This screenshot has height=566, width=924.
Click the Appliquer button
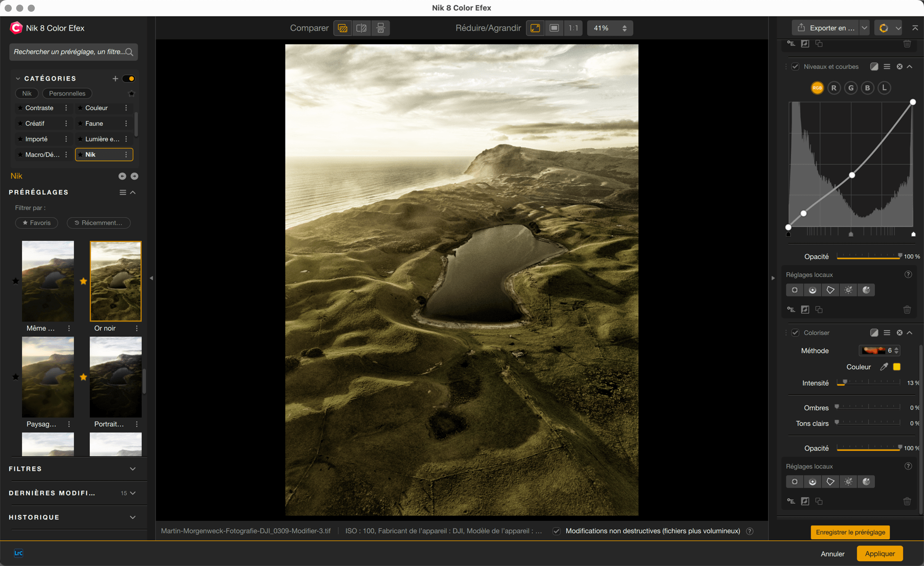[880, 554]
